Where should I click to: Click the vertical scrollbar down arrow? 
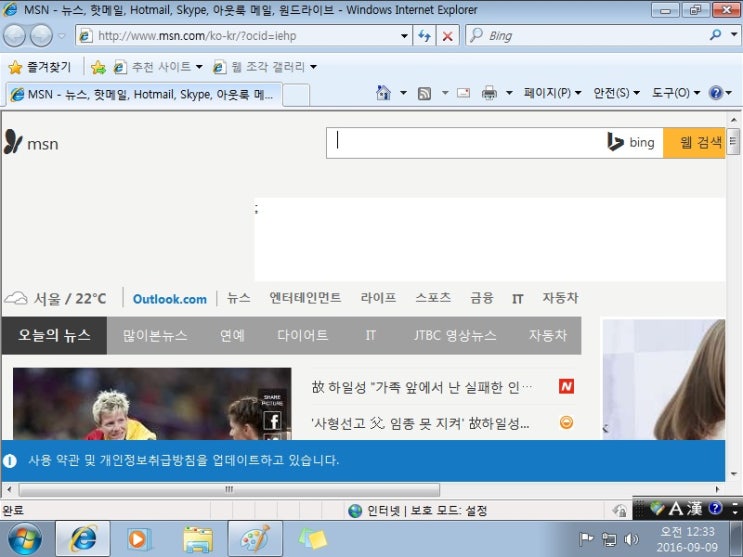pyautogui.click(x=734, y=474)
